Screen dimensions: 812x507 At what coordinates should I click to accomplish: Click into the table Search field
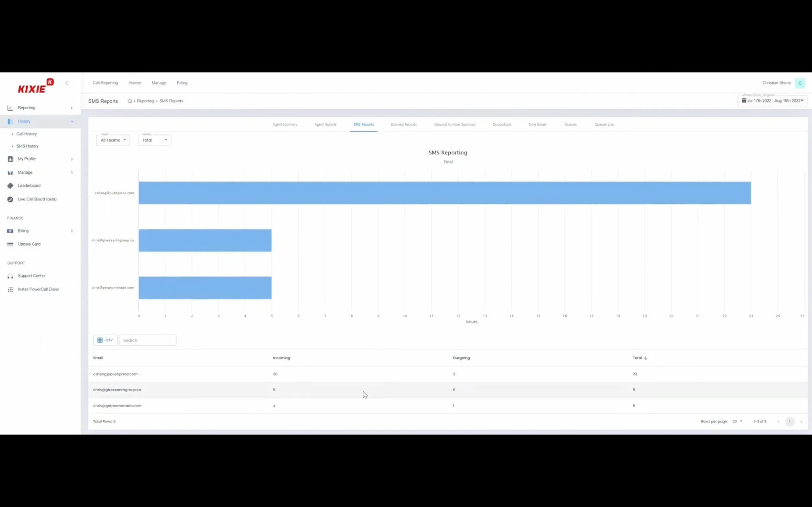[148, 340]
